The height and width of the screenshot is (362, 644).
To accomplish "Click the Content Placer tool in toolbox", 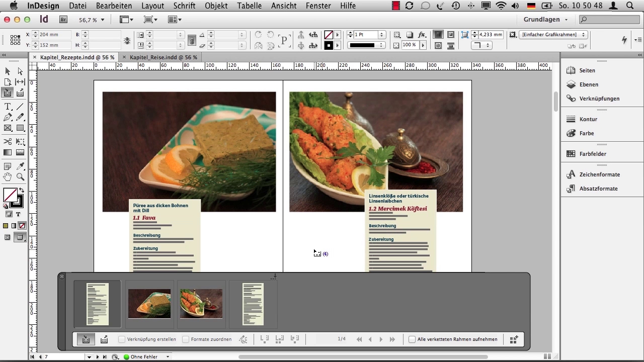I will (20, 93).
